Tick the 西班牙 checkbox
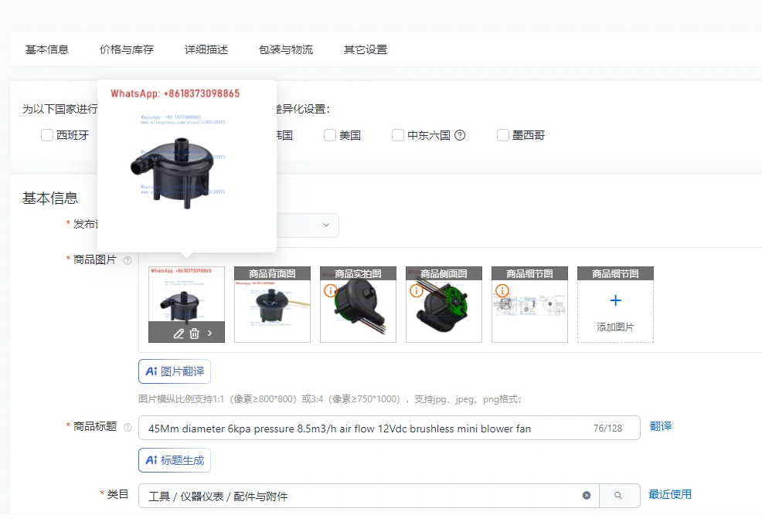The image size is (762, 532). 47,135
